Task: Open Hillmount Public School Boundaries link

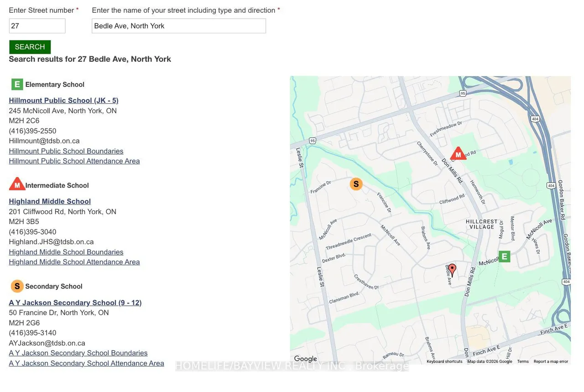Action: tap(66, 151)
